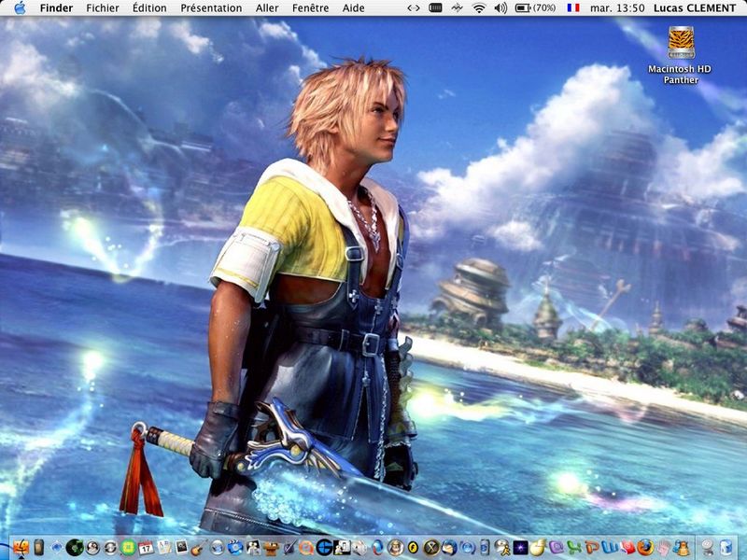This screenshot has height=560, width=747.
Task: Launch Microsoft Excel green X icon
Action: (574, 548)
